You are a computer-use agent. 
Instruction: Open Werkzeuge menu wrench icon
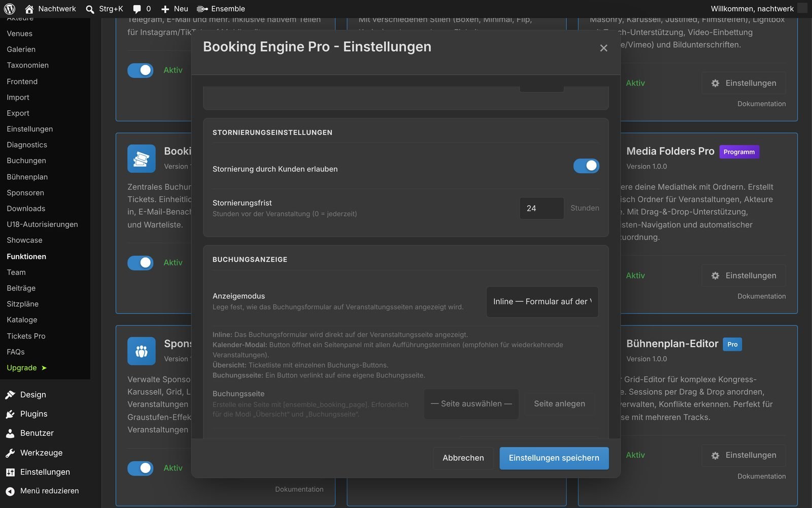tap(10, 453)
